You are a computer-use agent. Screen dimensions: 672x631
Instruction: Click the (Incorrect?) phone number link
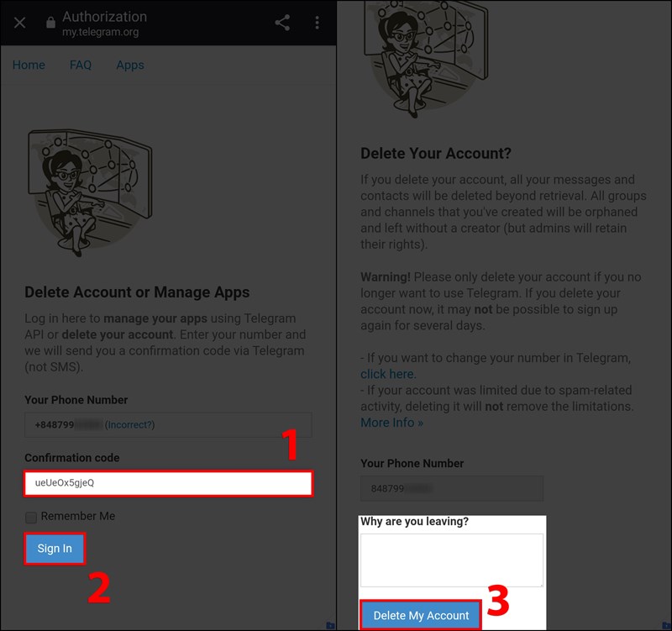(130, 425)
